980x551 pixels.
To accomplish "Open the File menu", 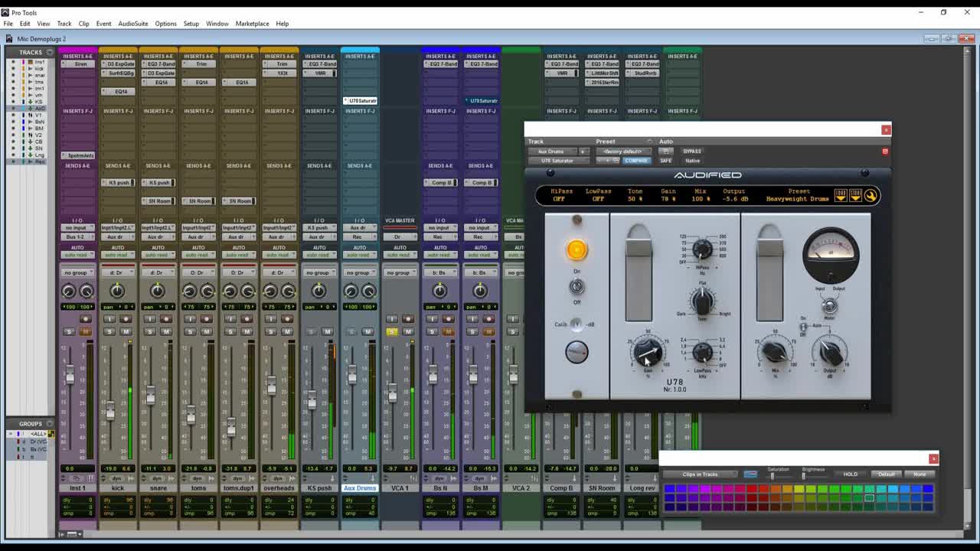I will [x=8, y=24].
